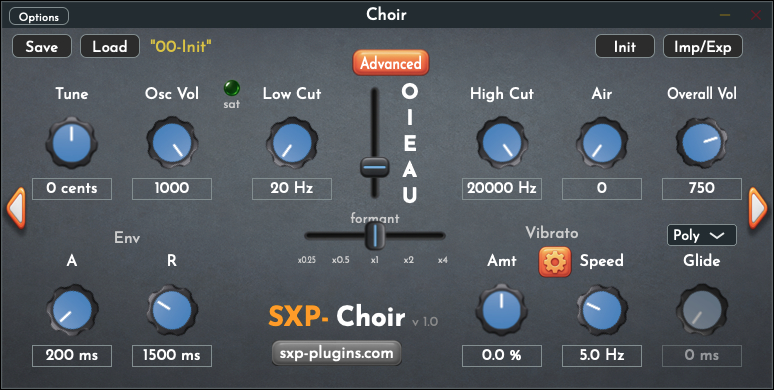Click the '0.0 %' vibrato amount field
Image resolution: width=774 pixels, height=390 pixels.
coord(502,355)
